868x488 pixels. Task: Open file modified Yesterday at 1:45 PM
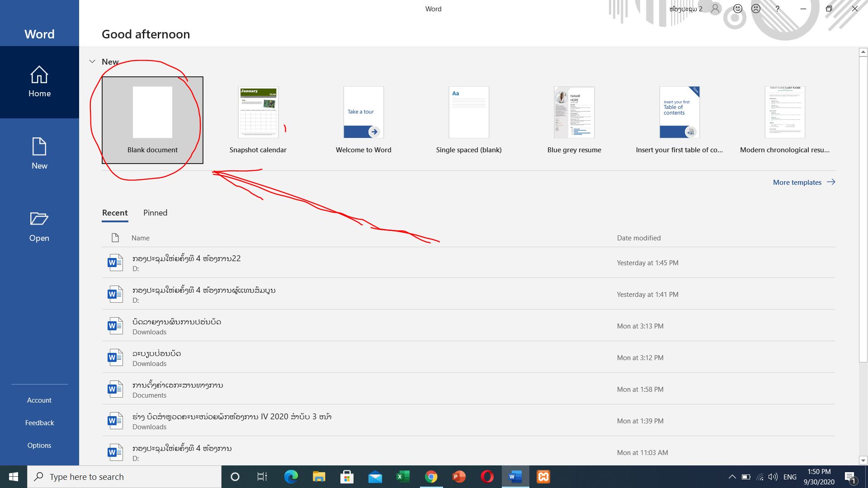pos(468,263)
